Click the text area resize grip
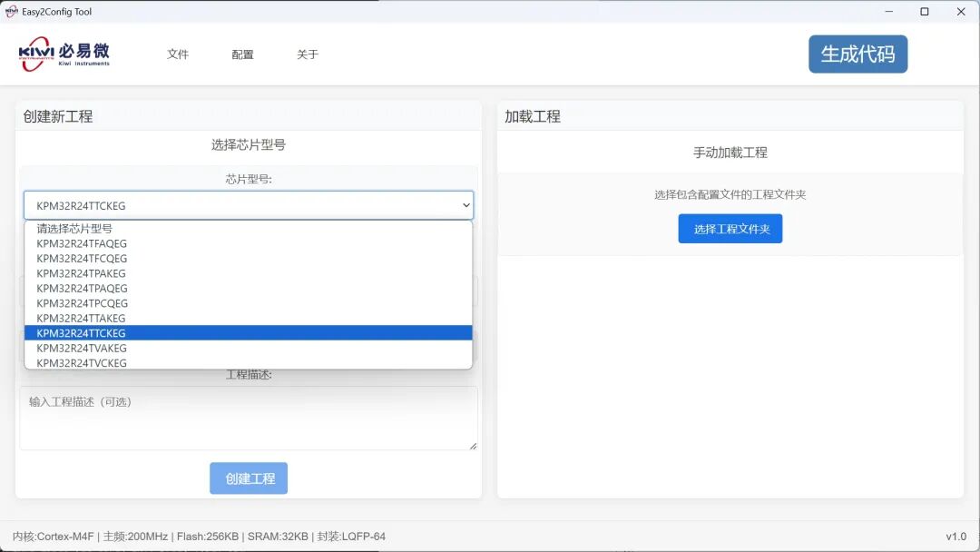The height and width of the screenshot is (552, 980). [473, 446]
